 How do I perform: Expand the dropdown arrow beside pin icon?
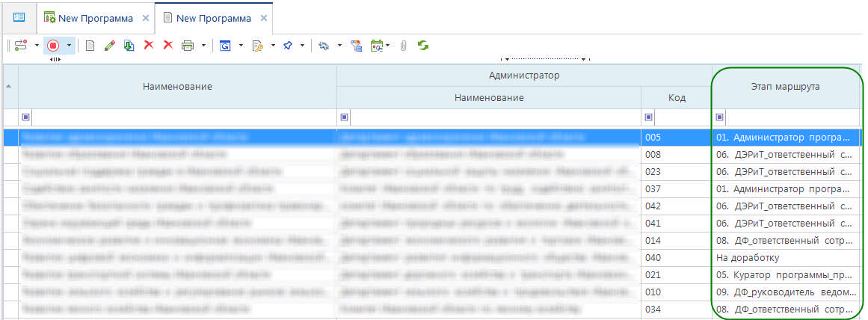(303, 46)
